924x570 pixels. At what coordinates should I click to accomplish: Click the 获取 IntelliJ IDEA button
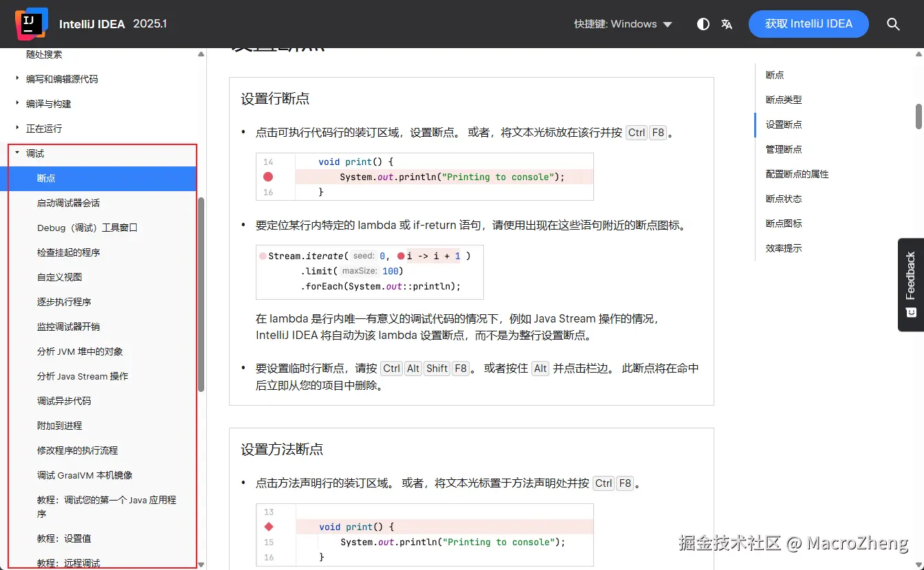coord(808,24)
